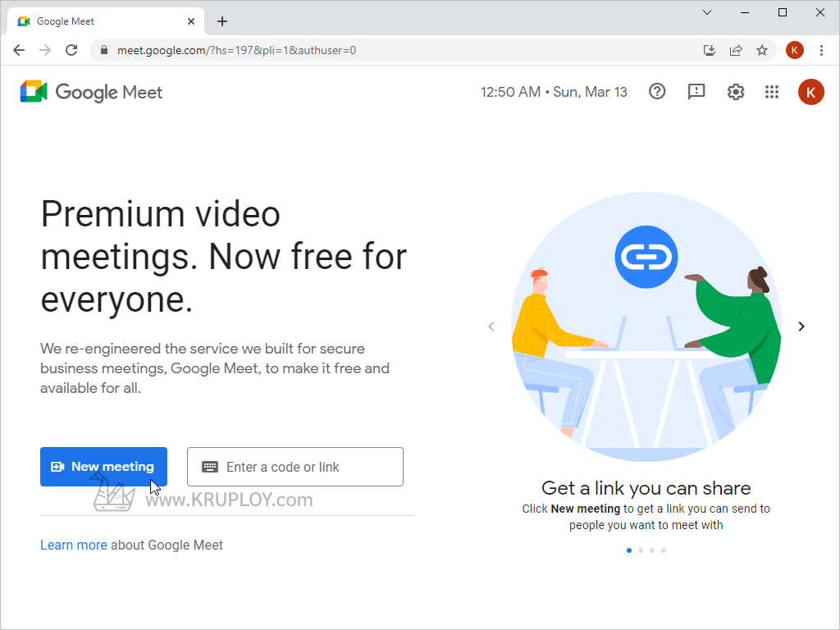Select the Google Meet browser tab
Viewport: 840px width, 630px height.
point(106,21)
